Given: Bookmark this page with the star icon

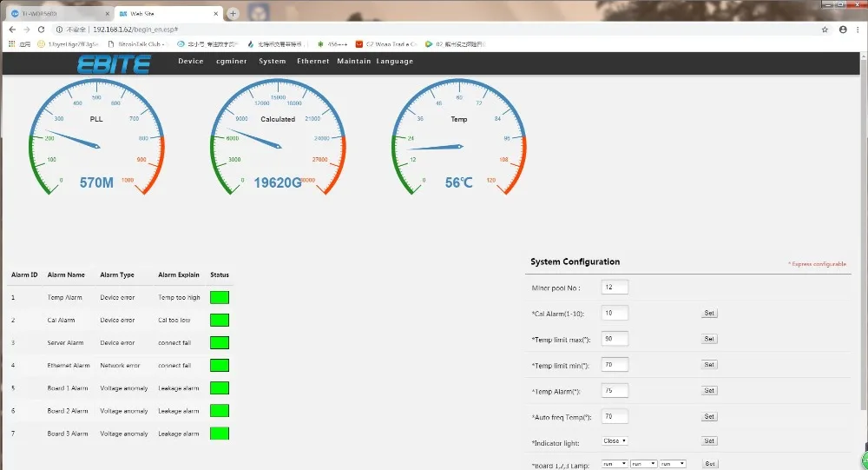Looking at the screenshot, I should 825,30.
